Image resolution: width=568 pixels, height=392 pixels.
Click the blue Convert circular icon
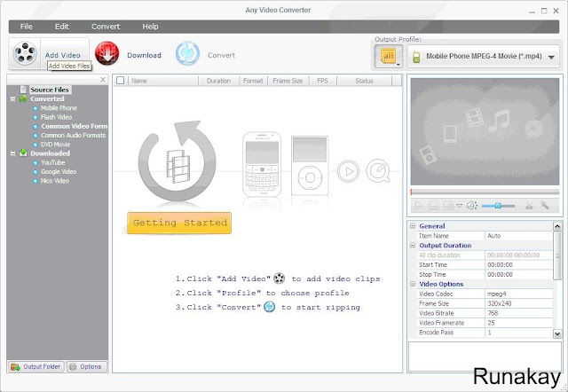pos(187,53)
